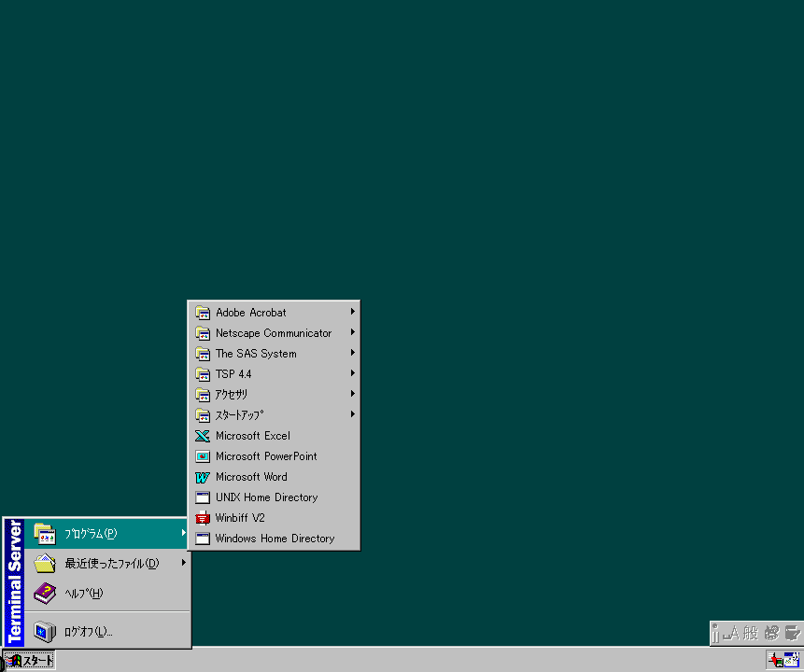Expand the アクセサリ submenu arrow
804x672 pixels.
point(353,393)
